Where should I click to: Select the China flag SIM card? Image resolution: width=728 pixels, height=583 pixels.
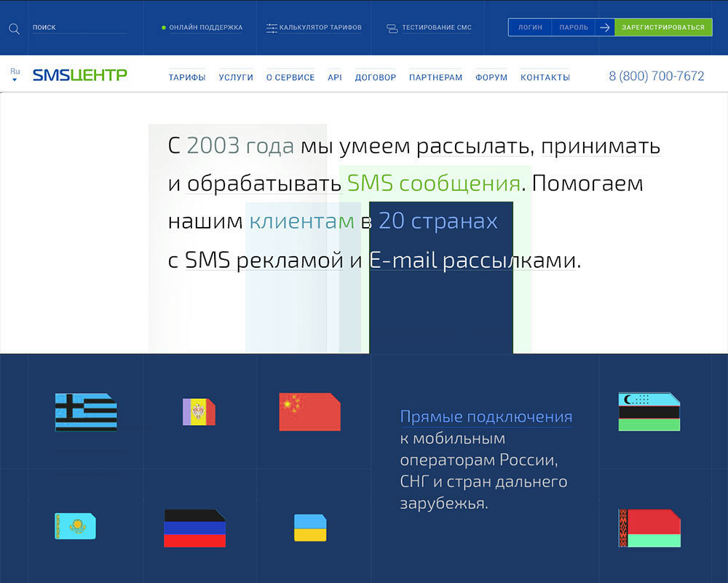pos(309,412)
